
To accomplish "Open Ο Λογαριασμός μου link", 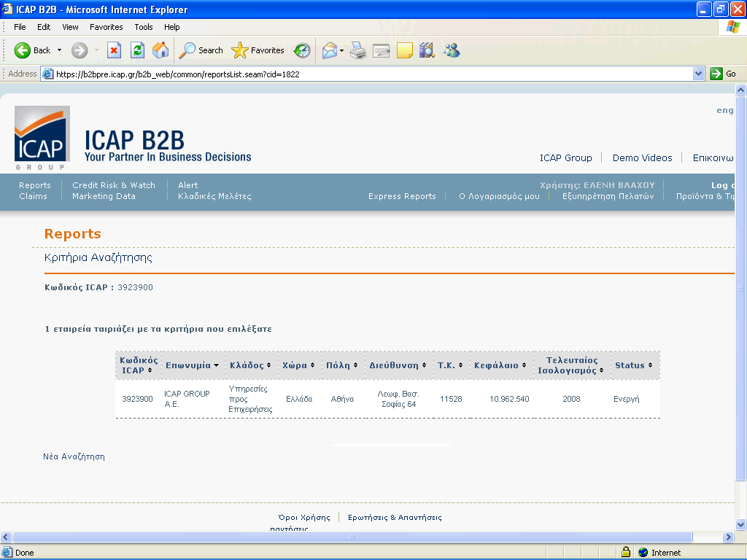I will (x=499, y=196).
